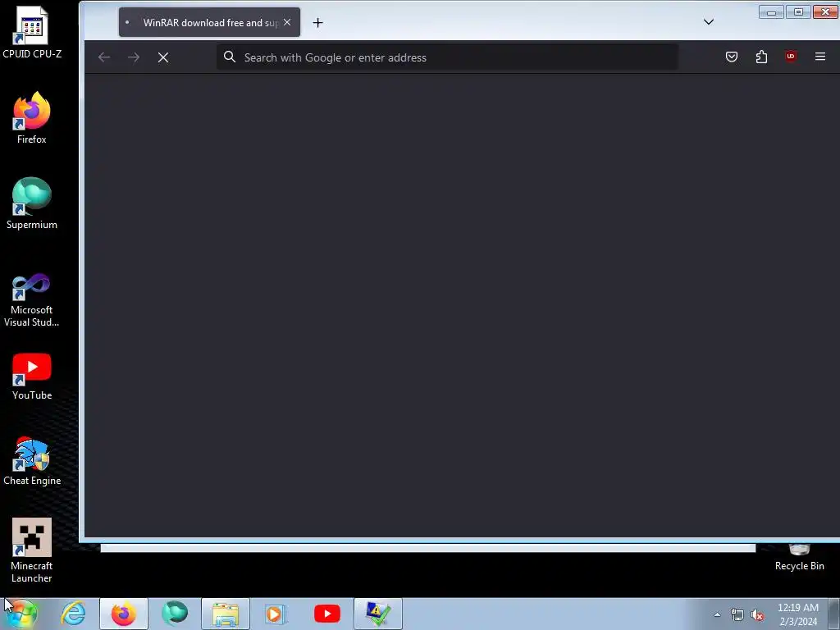
Task: Close the Firefox window
Action: click(826, 11)
